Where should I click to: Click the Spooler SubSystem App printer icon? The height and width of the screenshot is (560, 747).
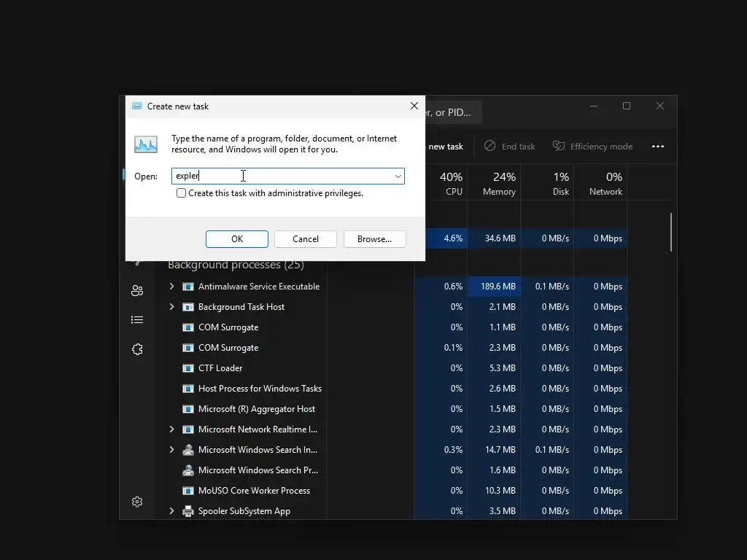pos(188,511)
